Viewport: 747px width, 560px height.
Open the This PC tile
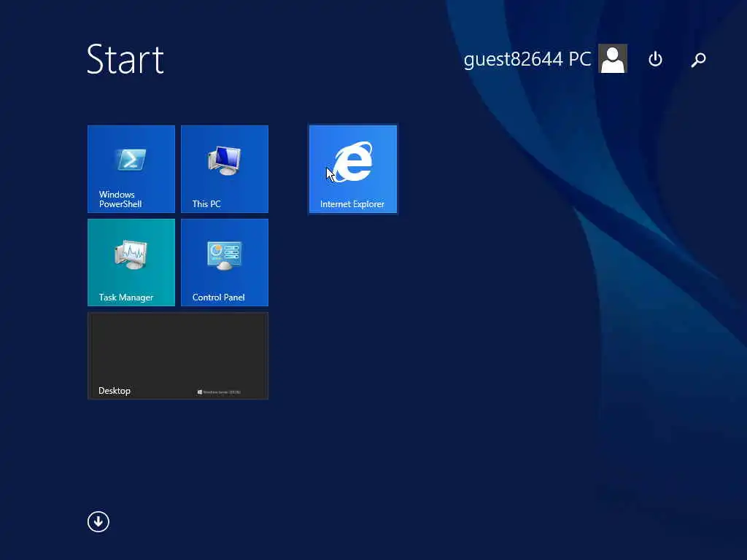[x=225, y=169]
